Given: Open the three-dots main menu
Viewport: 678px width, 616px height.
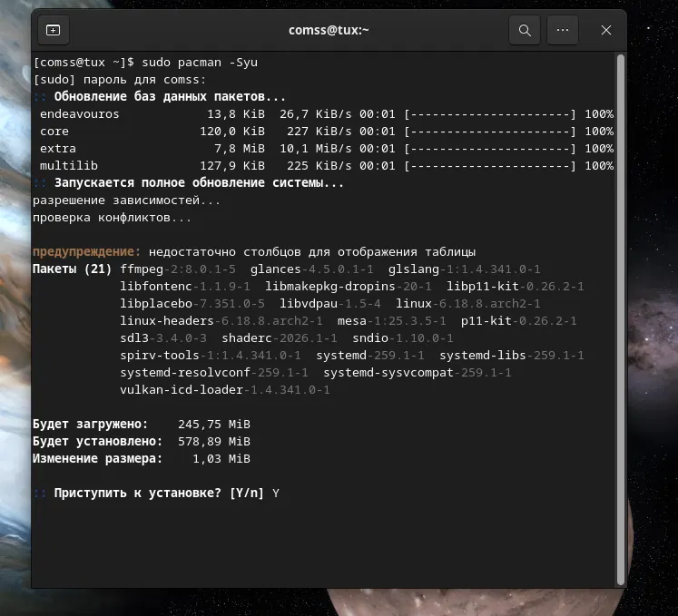Looking at the screenshot, I should coord(563,30).
